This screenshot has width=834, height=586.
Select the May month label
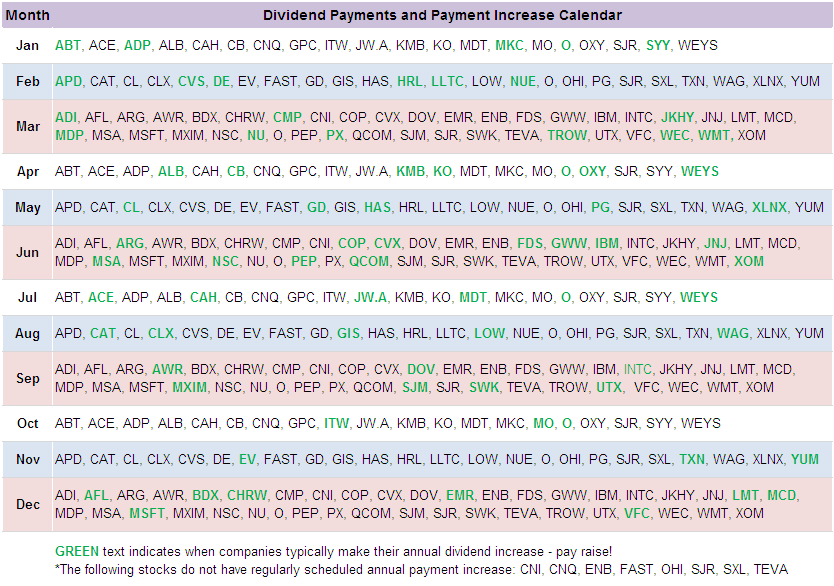tap(28, 207)
